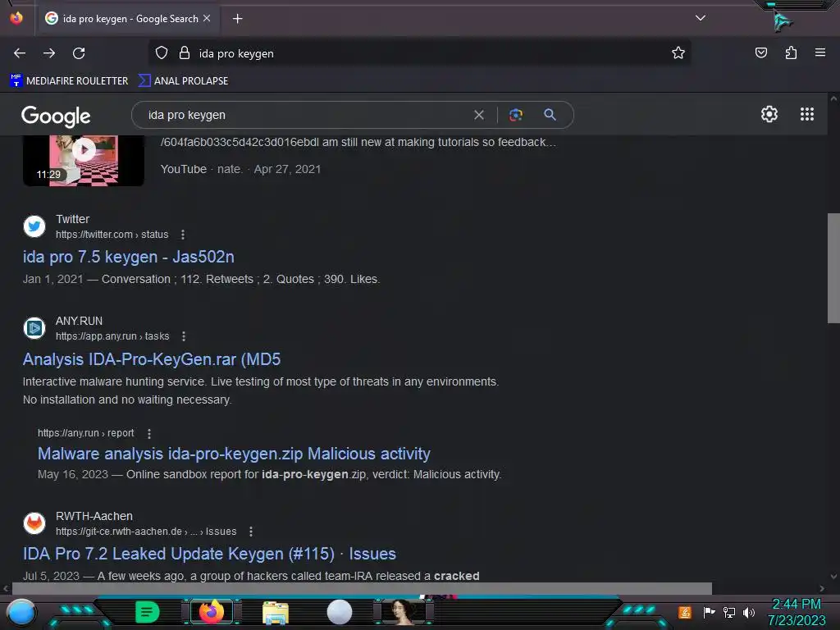Open portrait image app on taskbar
The width and height of the screenshot is (840, 630).
404,612
